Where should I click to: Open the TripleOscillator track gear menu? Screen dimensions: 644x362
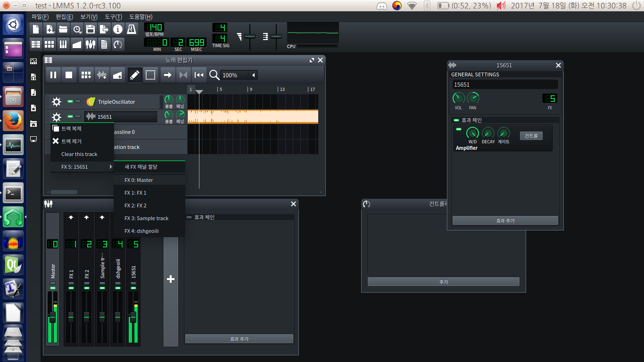click(57, 102)
